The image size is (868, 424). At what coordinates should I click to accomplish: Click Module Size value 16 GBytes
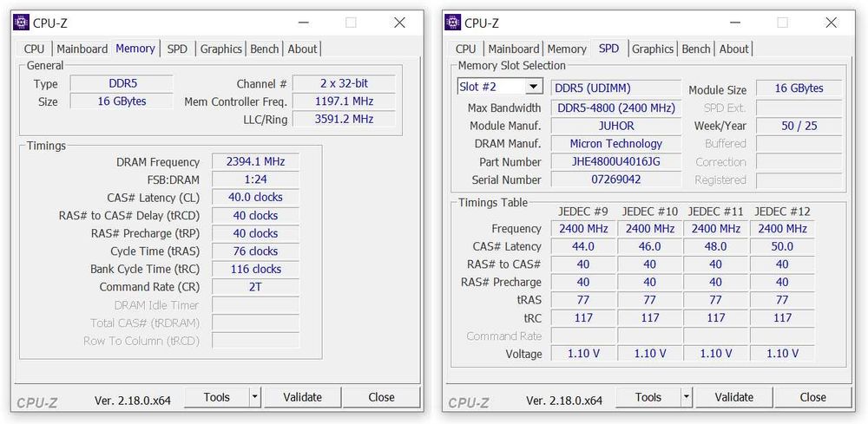pyautogui.click(x=799, y=88)
